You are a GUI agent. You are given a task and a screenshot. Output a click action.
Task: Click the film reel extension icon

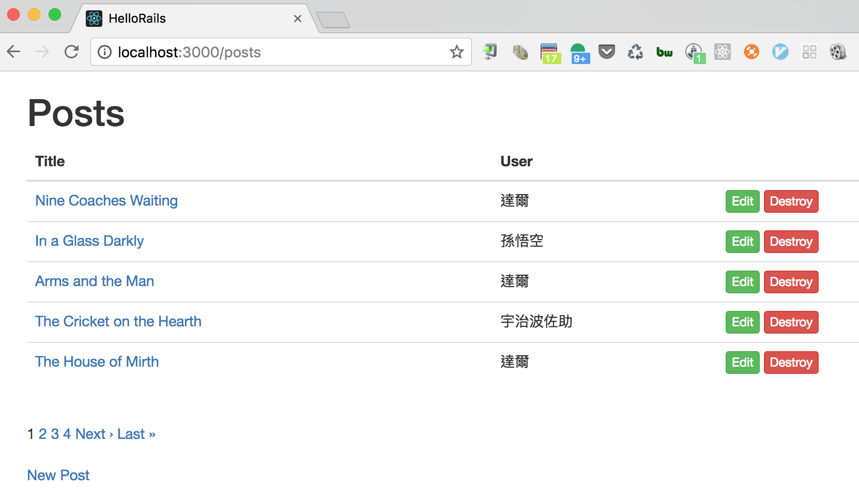click(x=838, y=52)
